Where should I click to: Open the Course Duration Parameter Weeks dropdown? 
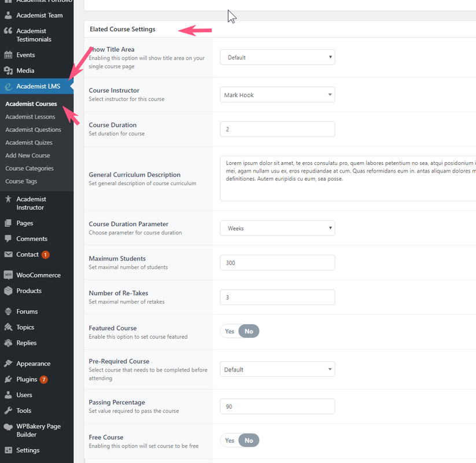[278, 228]
